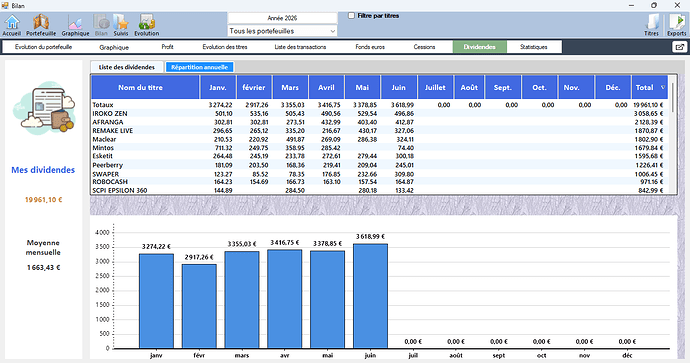Click the Sept. column header
The image size is (690, 363).
(x=503, y=87)
